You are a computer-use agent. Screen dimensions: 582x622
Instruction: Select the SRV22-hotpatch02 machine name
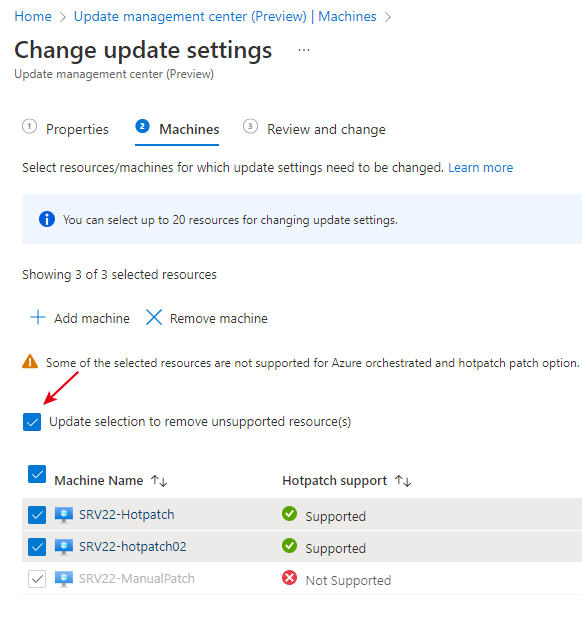pos(133,547)
